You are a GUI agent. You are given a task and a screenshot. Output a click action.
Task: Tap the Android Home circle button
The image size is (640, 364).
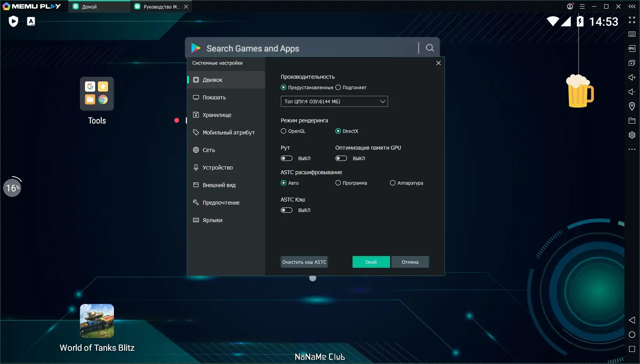(x=632, y=335)
